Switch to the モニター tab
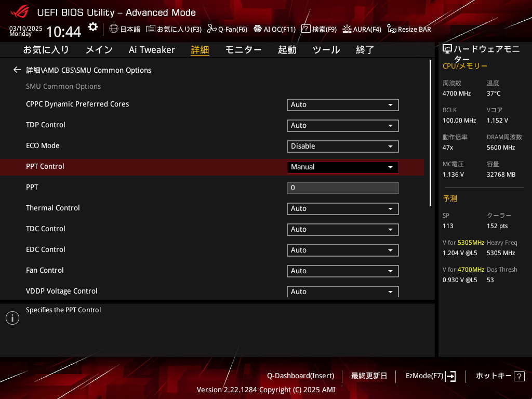The height and width of the screenshot is (399, 532). coord(243,50)
